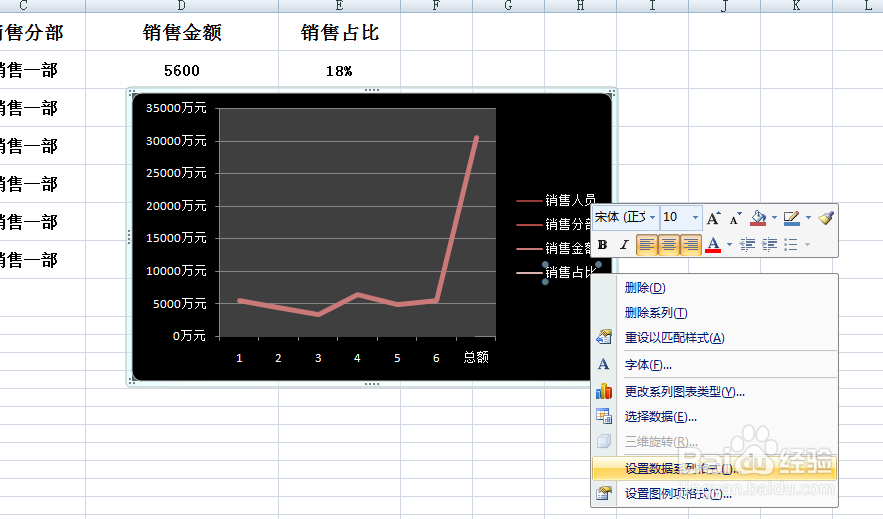Select column K header
Viewport: 883px width, 519px height.
coord(796,6)
